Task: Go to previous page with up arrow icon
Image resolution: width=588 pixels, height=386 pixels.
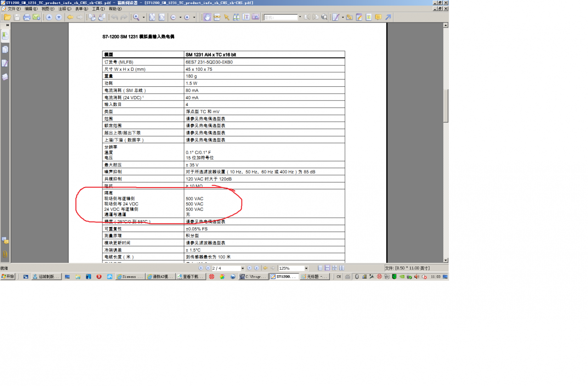Action: click(x=49, y=17)
